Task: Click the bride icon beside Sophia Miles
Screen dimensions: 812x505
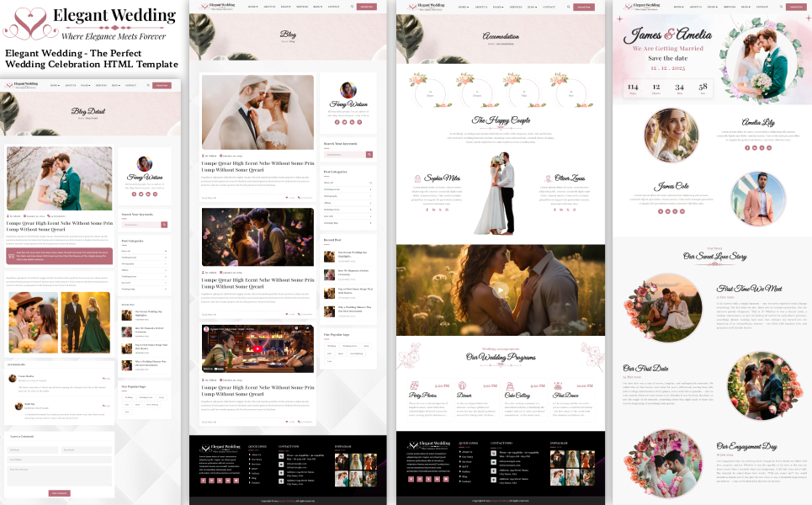Action: point(417,178)
